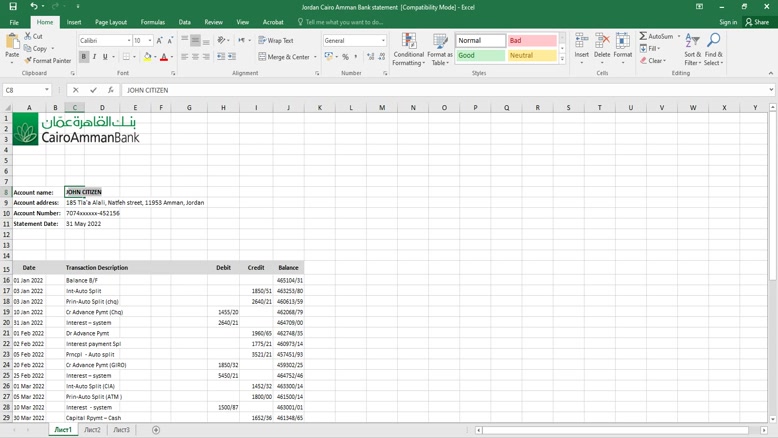Open the Page Layout ribbon tab

[111, 22]
